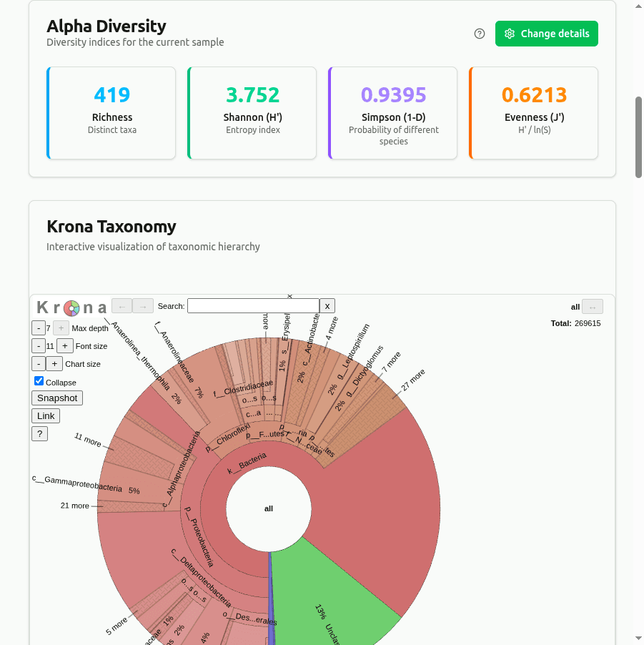Screen dimensions: 644x645
Task: Click the Alpha Diversity help question-mark icon
Action: point(480,34)
